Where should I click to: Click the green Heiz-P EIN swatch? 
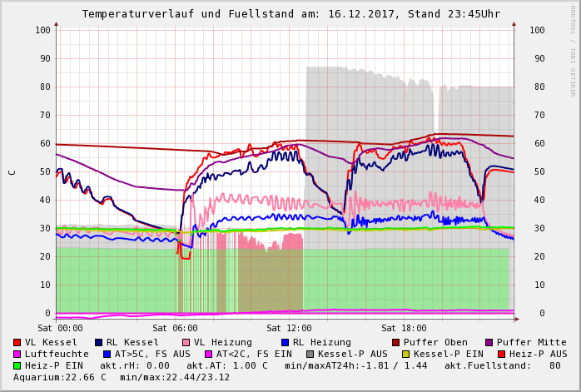point(17,365)
